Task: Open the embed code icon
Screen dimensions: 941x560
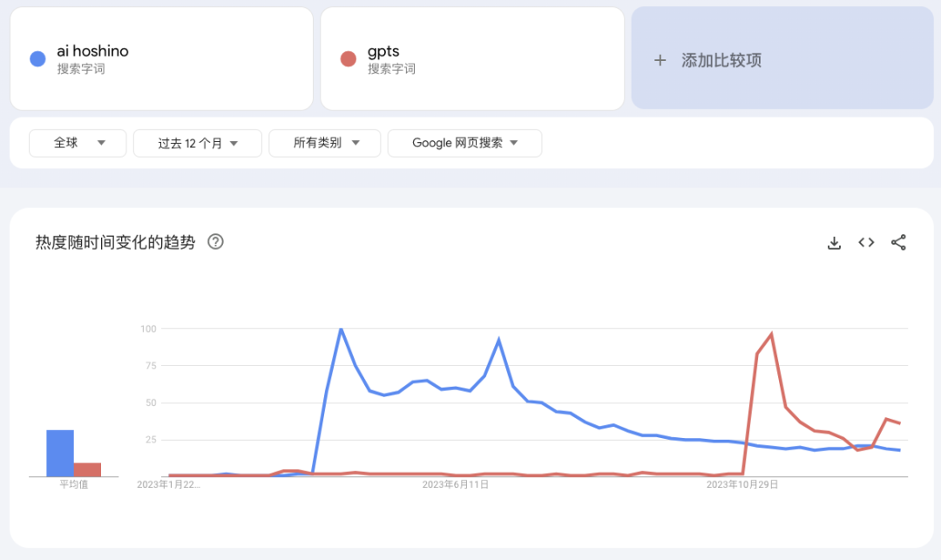Action: pyautogui.click(x=866, y=242)
